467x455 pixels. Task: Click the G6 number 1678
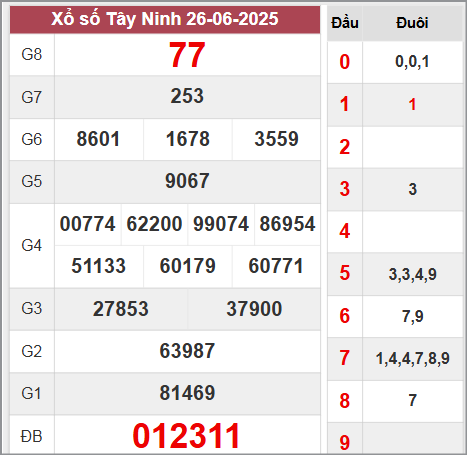[x=188, y=139]
